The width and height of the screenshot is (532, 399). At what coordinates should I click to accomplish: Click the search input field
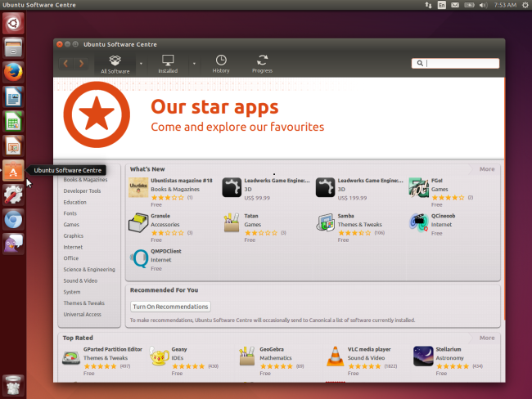point(458,63)
